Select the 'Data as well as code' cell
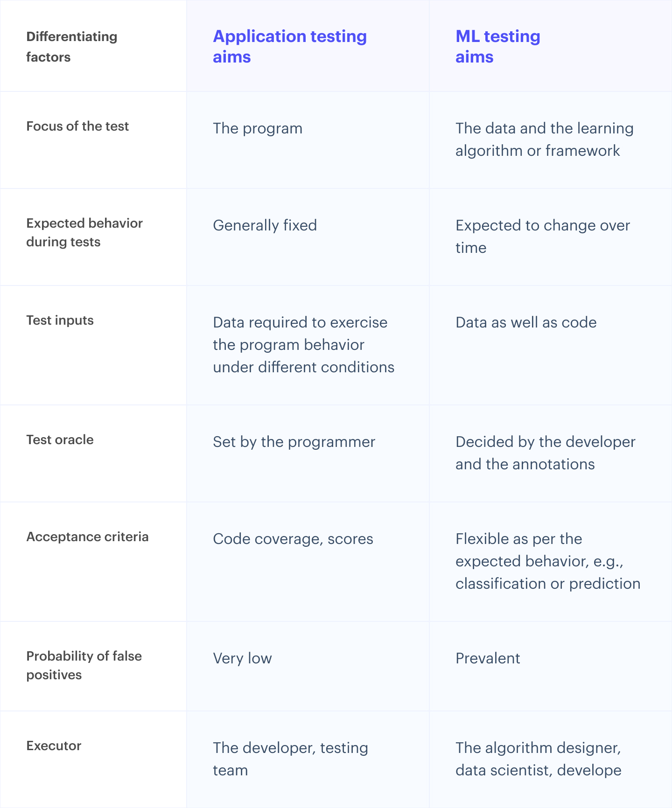Screen dimensions: 672x808 [x=526, y=322]
